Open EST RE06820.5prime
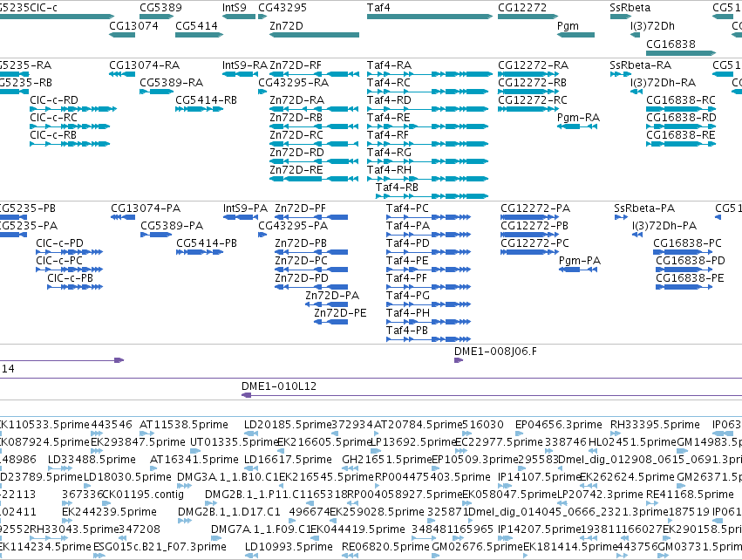This screenshot has width=742, height=560. tap(350, 556)
